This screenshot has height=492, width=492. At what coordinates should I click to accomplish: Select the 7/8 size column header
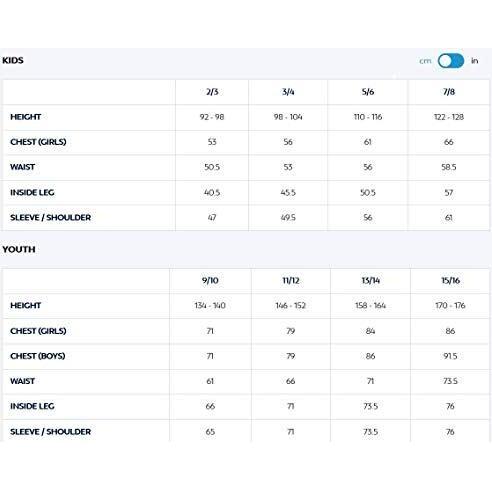449,92
